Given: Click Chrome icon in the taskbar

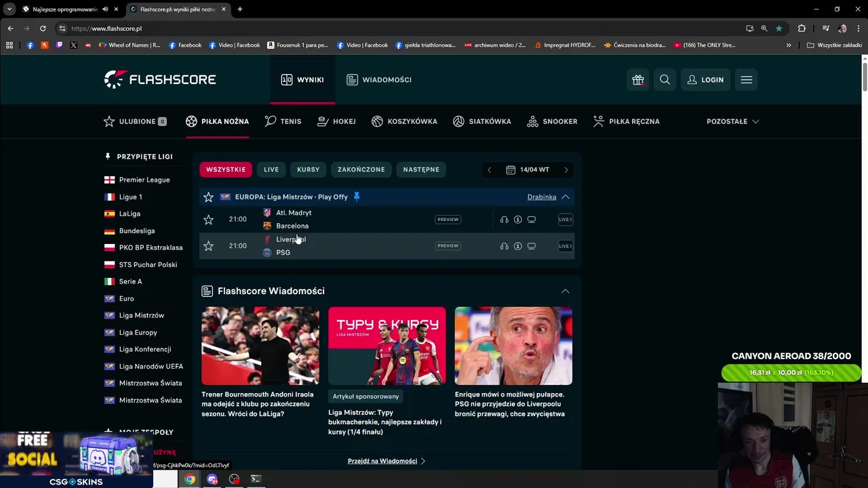Looking at the screenshot, I should coord(190,479).
